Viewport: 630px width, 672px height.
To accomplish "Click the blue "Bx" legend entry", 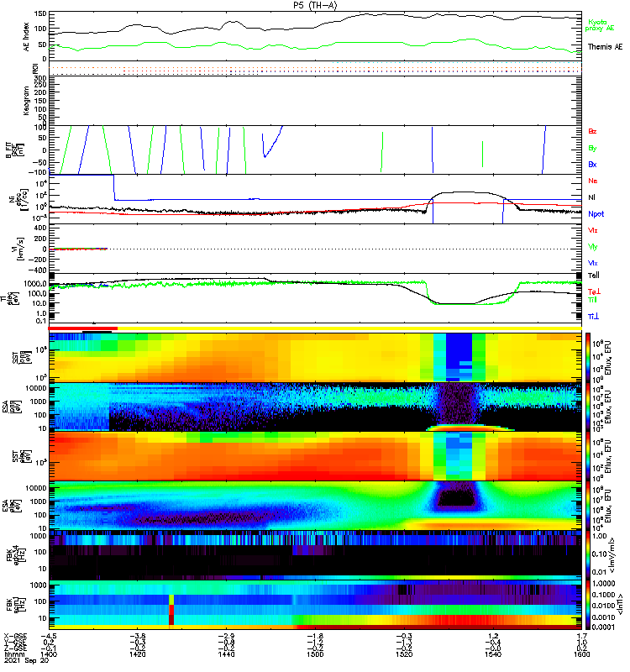I will [x=592, y=164].
